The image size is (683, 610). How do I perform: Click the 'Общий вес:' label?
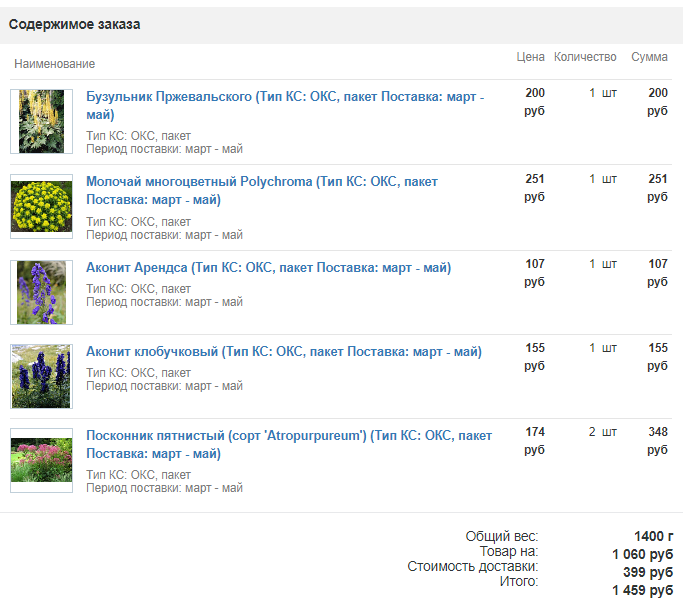pos(502,536)
